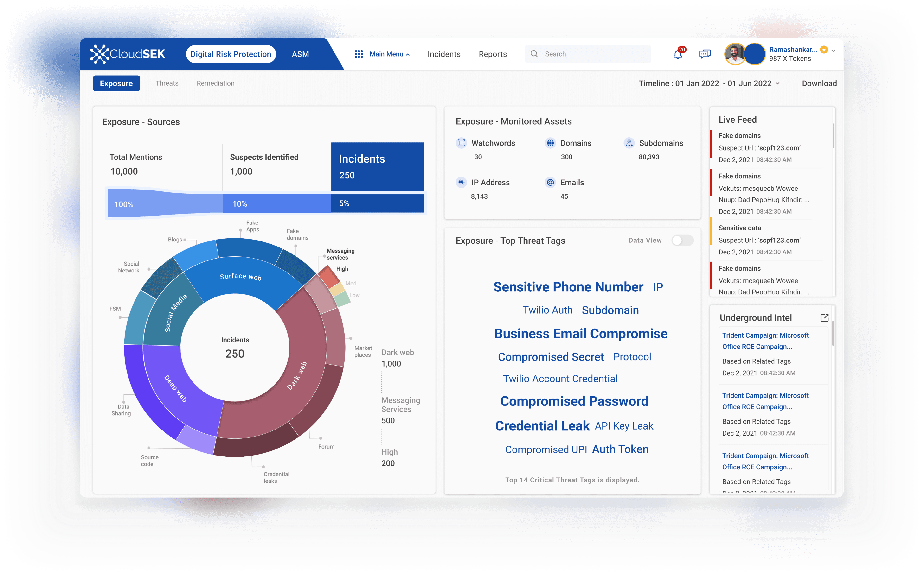The image size is (924, 576).
Task: Go to Reports in the navigation
Action: pos(493,54)
